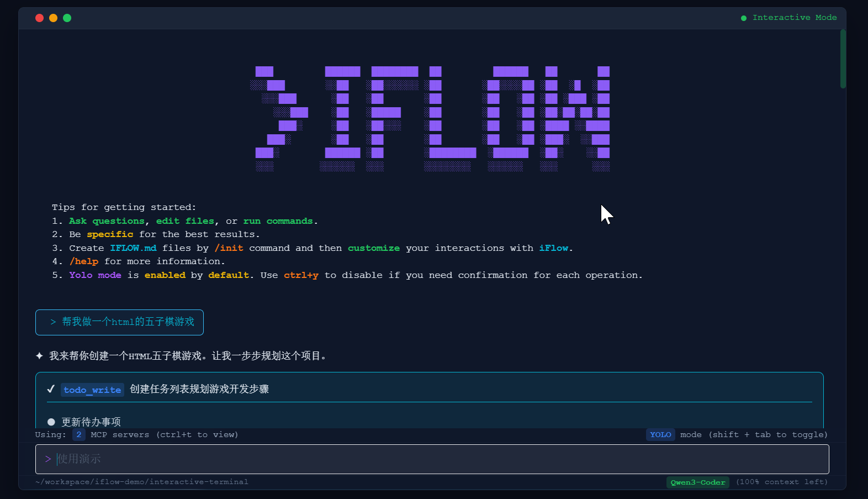Click the /init command text in tips
The image size is (868, 499).
[x=229, y=248]
